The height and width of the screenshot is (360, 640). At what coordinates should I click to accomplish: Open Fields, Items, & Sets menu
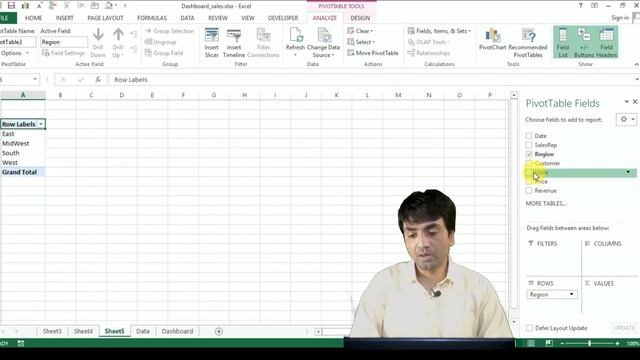point(439,31)
